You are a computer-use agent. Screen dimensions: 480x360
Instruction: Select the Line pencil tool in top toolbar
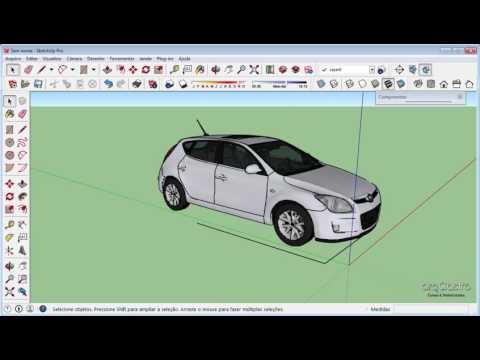pos(42,70)
